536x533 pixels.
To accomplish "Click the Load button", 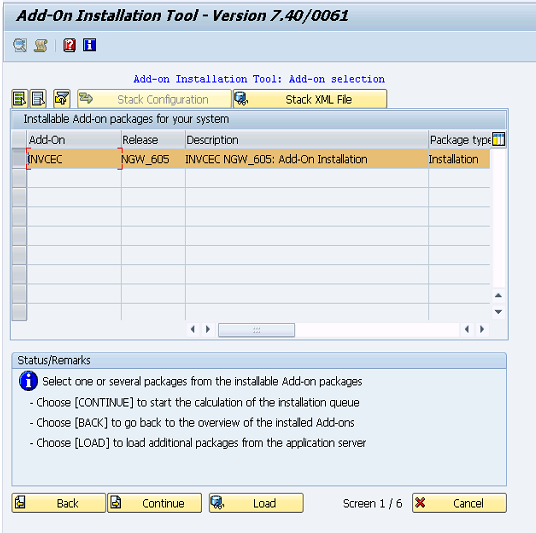I will 256,503.
